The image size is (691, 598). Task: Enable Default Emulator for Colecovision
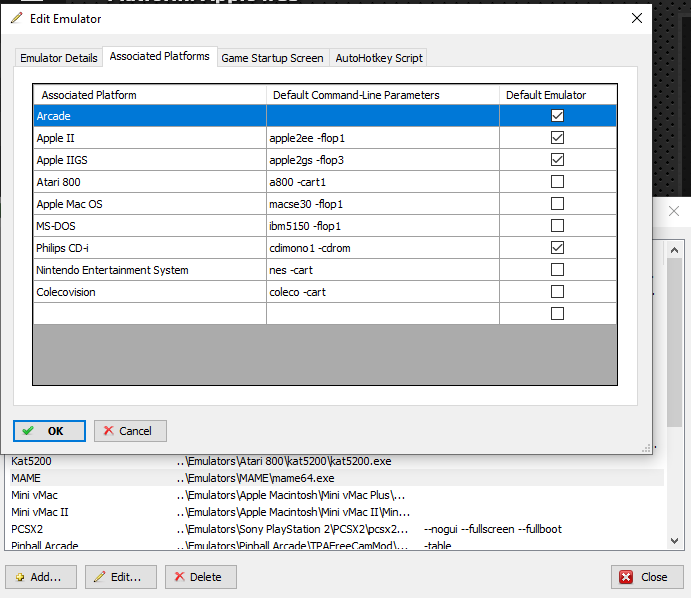(557, 292)
